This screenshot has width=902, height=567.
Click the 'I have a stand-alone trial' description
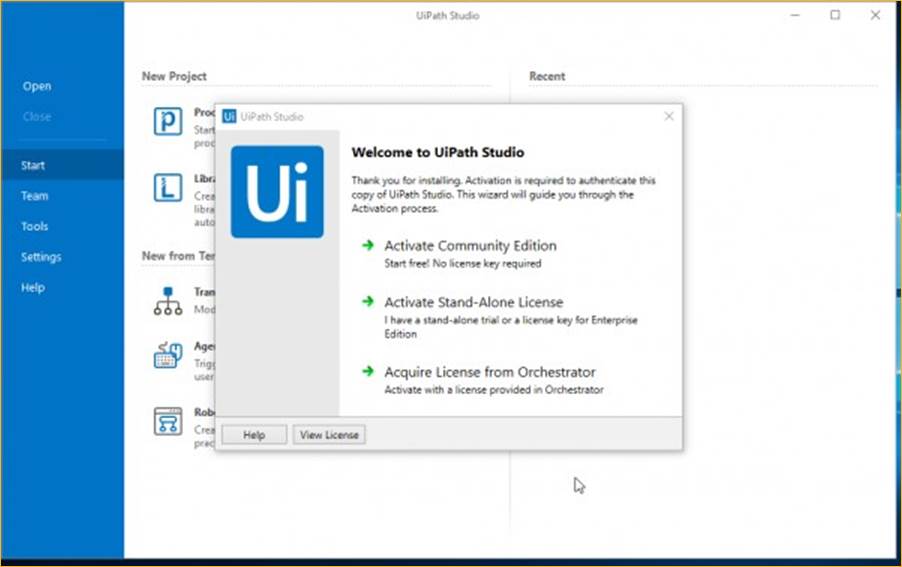[x=511, y=327]
